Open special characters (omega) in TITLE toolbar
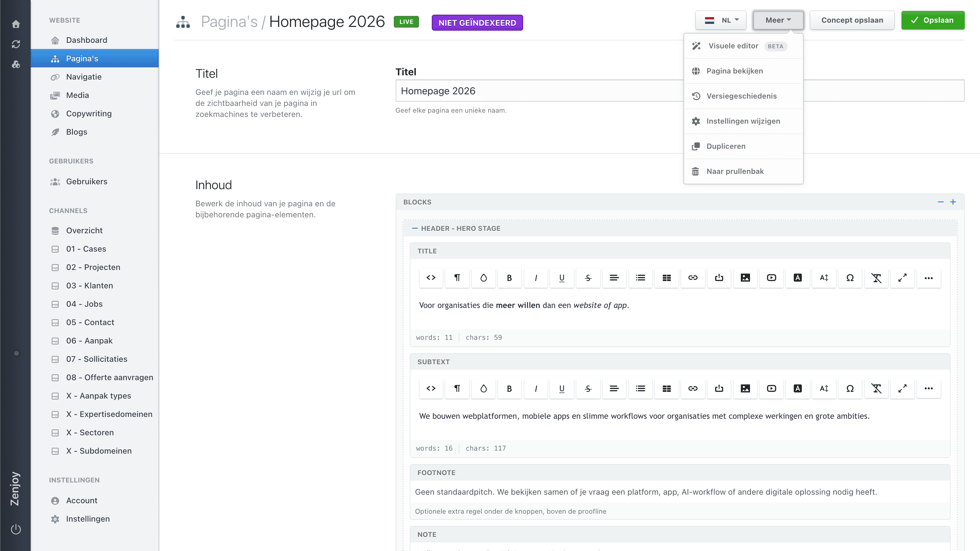Screen dimensions: 980x551 click(850, 278)
